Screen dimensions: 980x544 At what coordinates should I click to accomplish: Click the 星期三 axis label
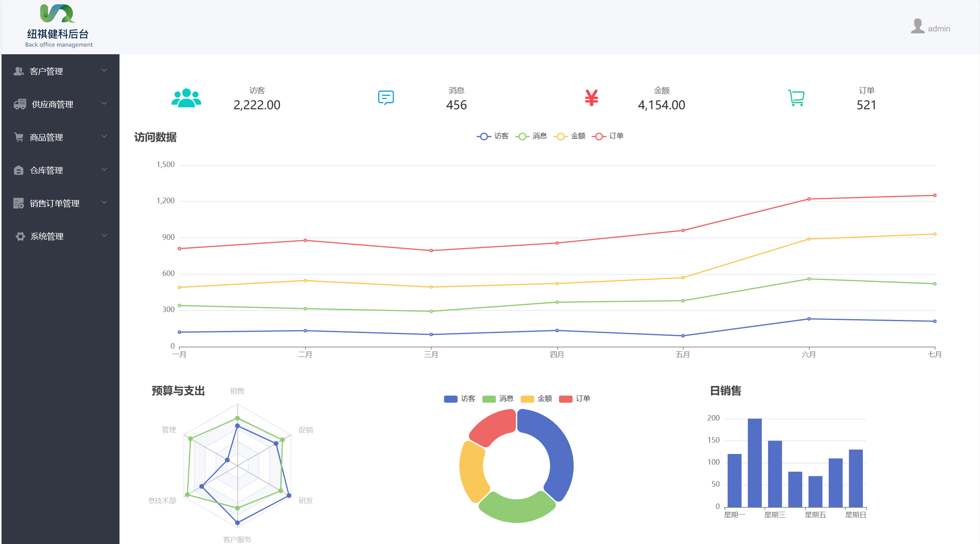point(775,515)
